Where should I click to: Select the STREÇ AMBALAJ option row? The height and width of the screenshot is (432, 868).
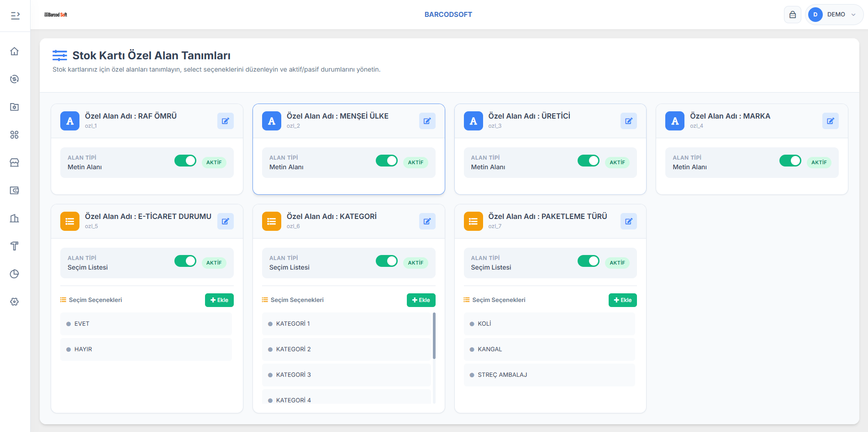coord(549,375)
